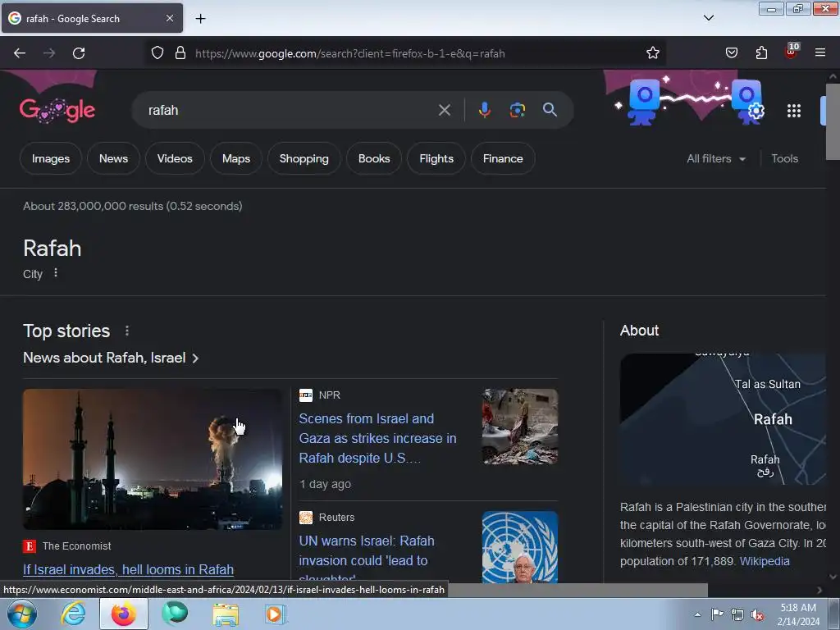Open tracking protection shield icon

(x=157, y=53)
